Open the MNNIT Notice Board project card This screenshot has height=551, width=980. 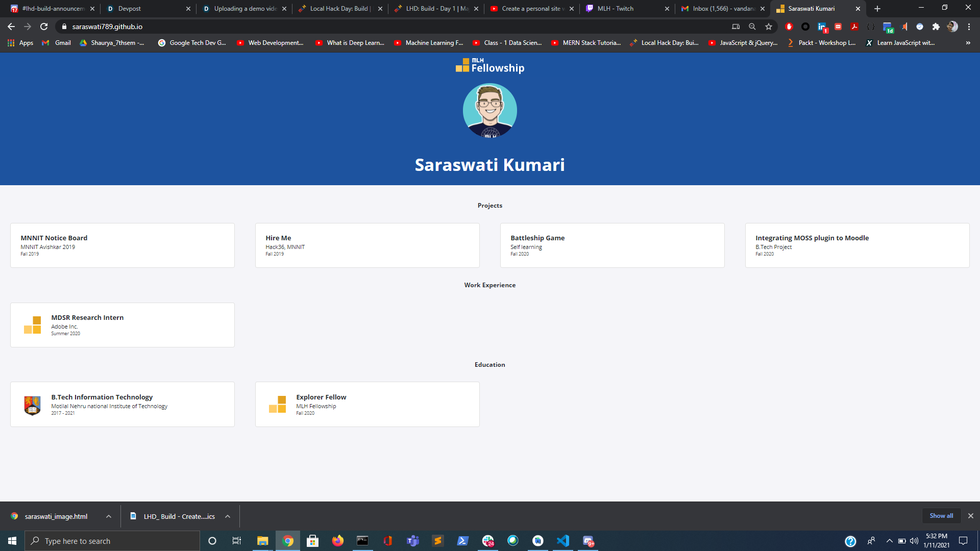122,245
